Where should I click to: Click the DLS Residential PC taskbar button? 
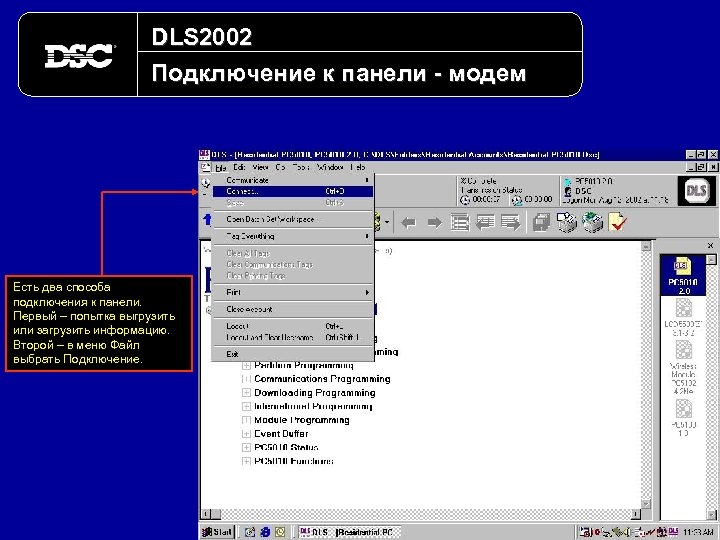(x=349, y=532)
